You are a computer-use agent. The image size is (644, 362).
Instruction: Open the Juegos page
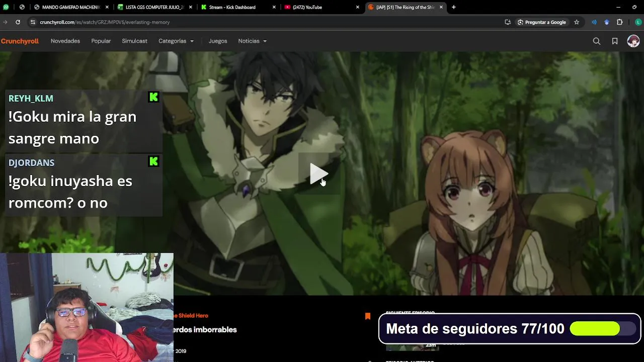tap(218, 41)
